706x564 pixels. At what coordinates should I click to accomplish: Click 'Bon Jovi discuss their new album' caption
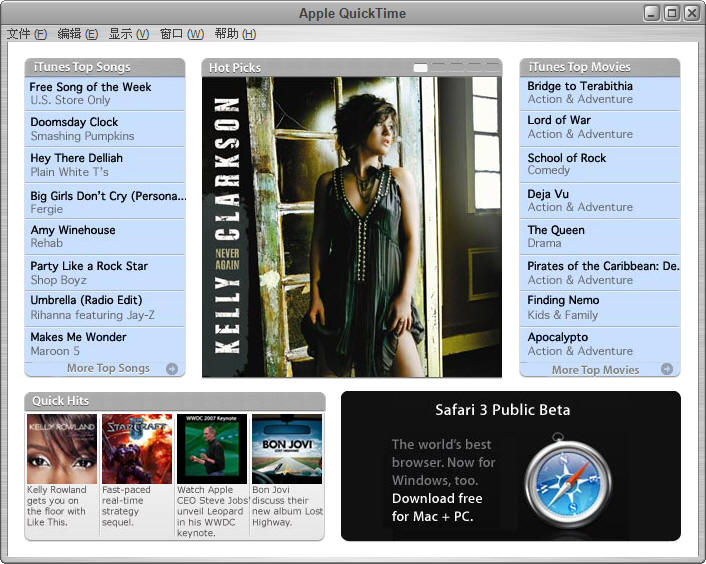click(x=287, y=506)
